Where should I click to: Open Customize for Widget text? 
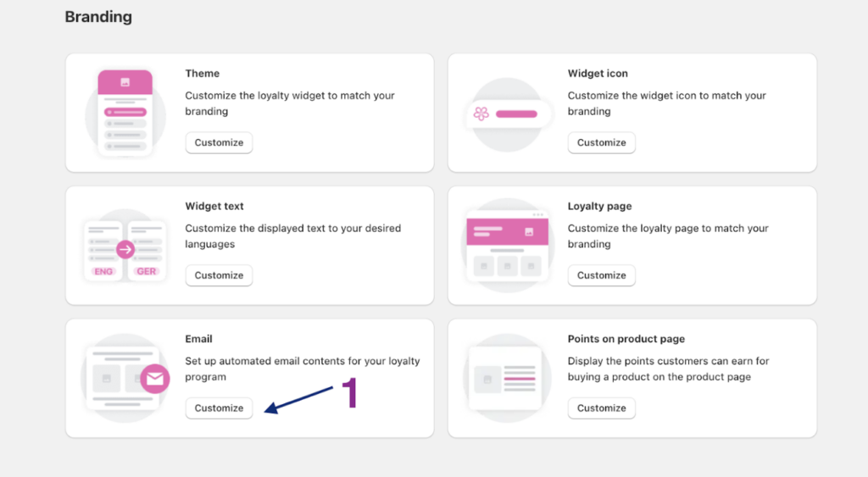point(219,275)
